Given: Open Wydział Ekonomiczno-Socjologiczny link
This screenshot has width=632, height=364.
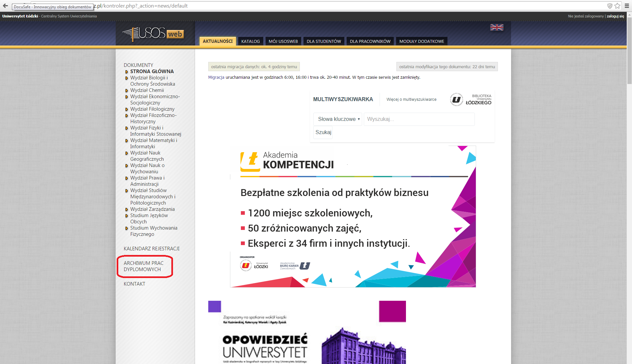Looking at the screenshot, I should point(155,99).
